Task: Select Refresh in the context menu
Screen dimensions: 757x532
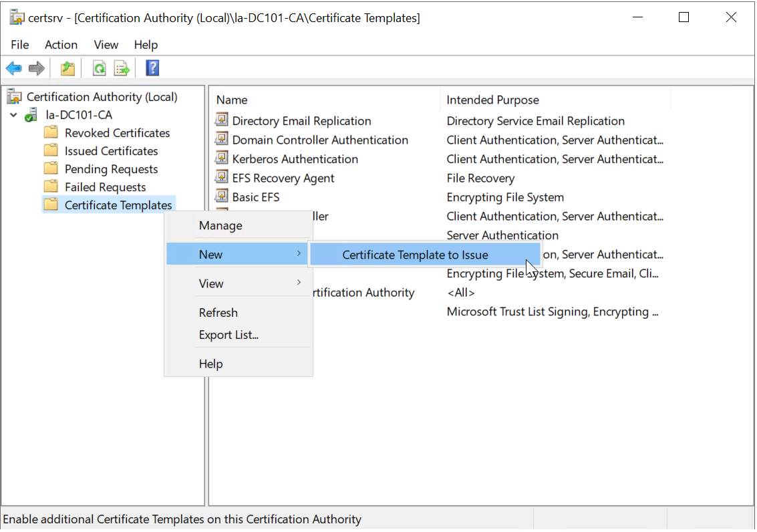Action: coord(218,313)
